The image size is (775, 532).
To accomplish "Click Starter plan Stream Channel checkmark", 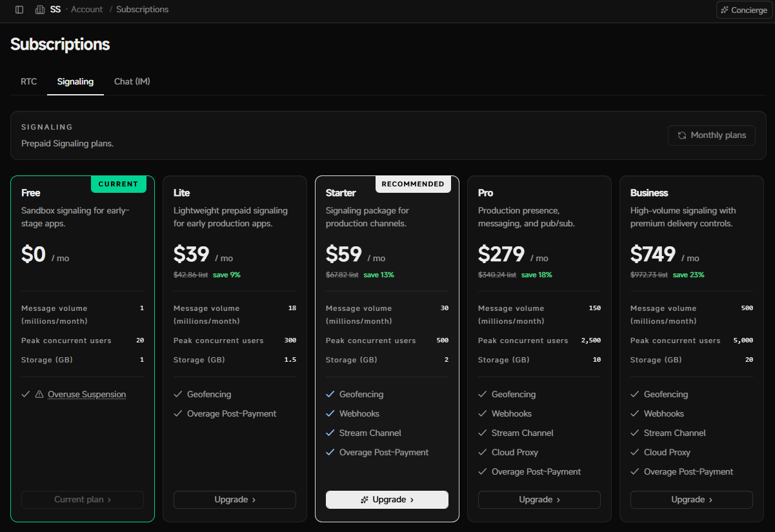I will [330, 433].
